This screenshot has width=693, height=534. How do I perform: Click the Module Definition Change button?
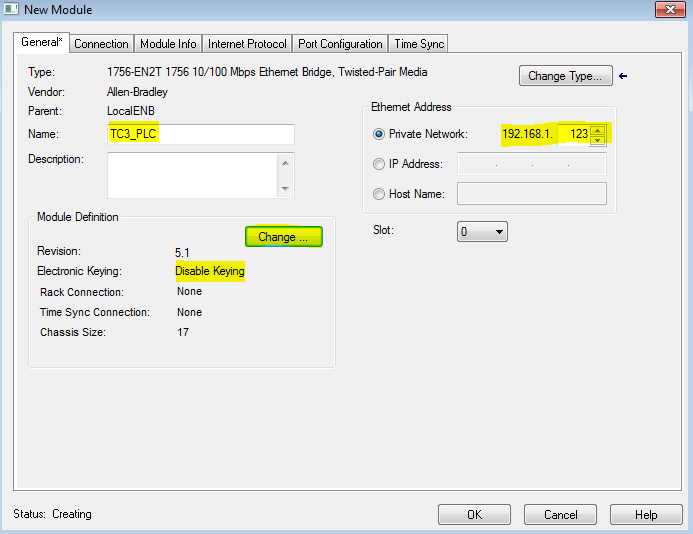[283, 237]
